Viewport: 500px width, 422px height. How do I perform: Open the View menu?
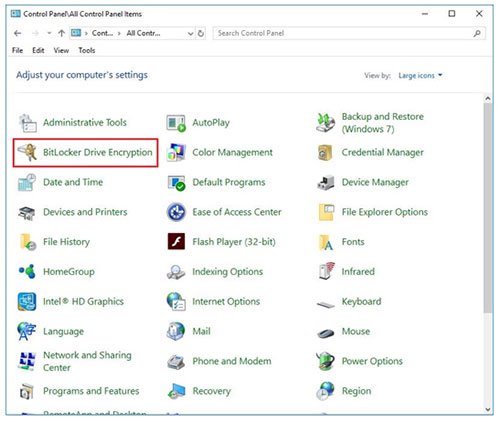point(61,50)
